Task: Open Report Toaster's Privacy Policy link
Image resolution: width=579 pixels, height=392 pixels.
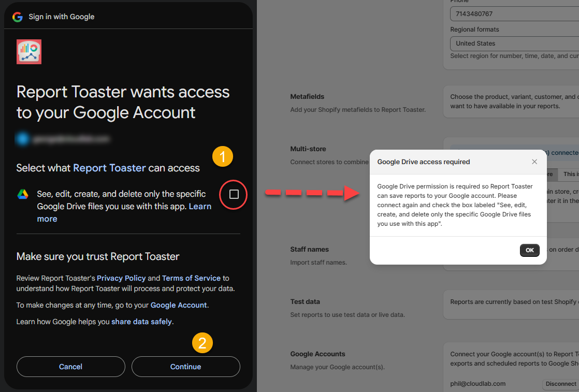Action: point(121,278)
